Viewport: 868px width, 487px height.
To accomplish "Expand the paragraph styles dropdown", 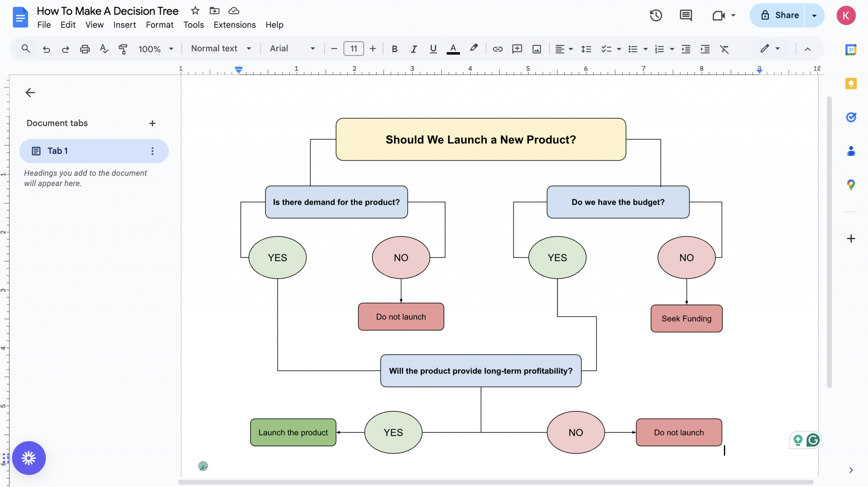I will tap(220, 48).
